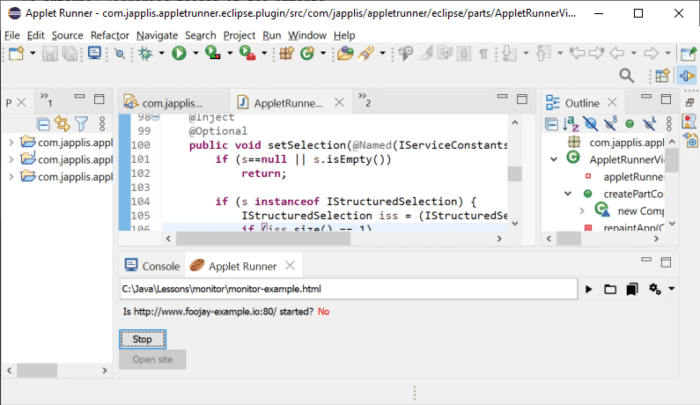Click the play arrow to start applet
Viewport: 700px width, 405px height.
point(589,289)
